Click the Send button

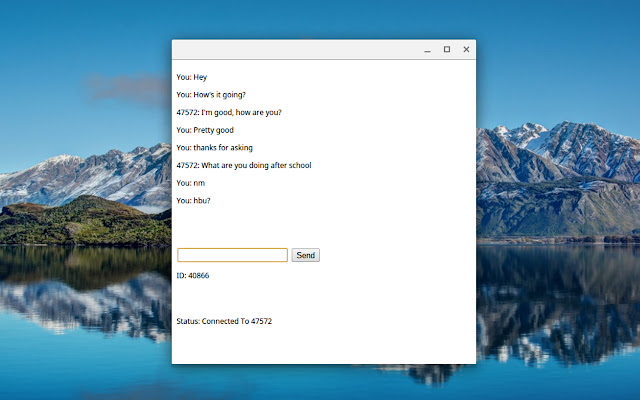pyautogui.click(x=305, y=255)
